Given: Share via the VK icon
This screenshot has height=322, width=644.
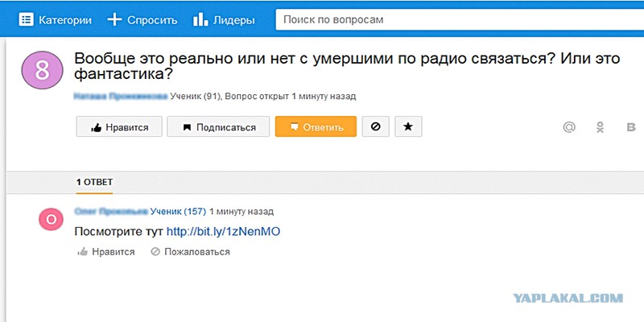Looking at the screenshot, I should coord(630,127).
